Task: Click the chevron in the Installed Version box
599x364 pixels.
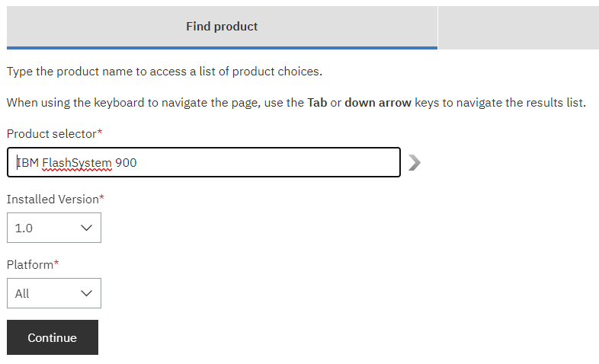Action: 86,228
